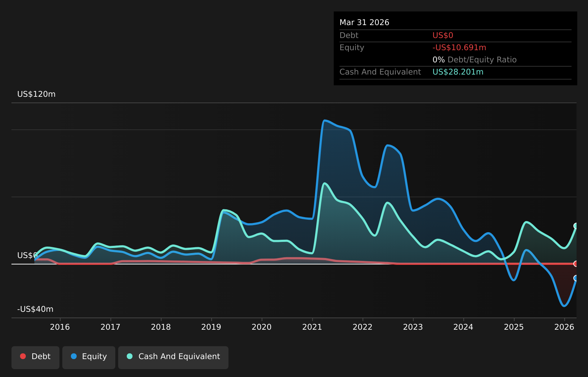Click the US$120m y-axis label
The image size is (588, 377).
point(37,94)
